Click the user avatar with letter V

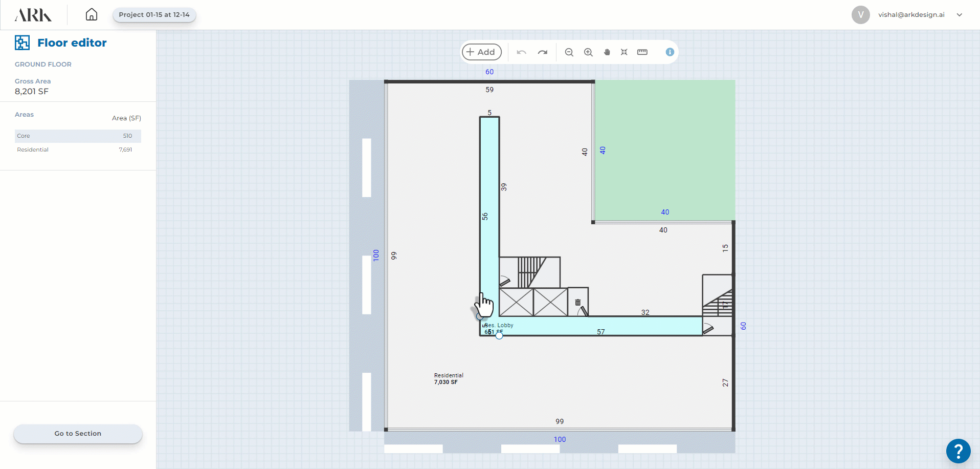860,15
